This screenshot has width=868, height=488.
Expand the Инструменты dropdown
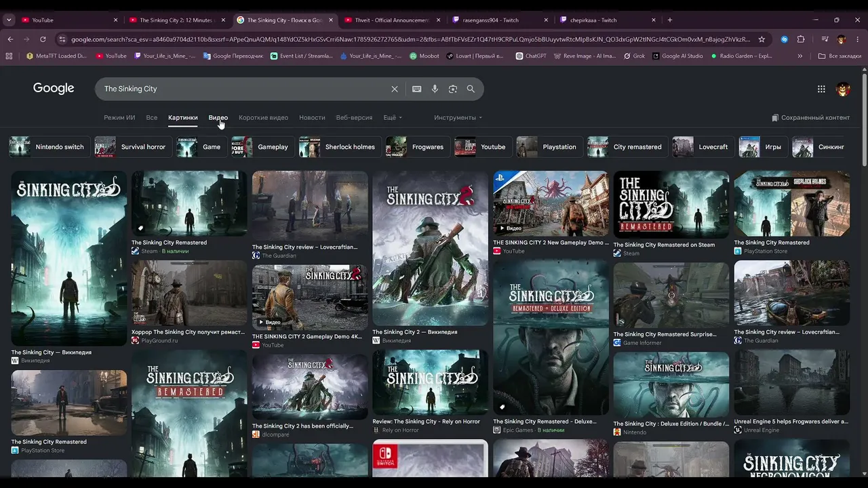click(x=458, y=117)
